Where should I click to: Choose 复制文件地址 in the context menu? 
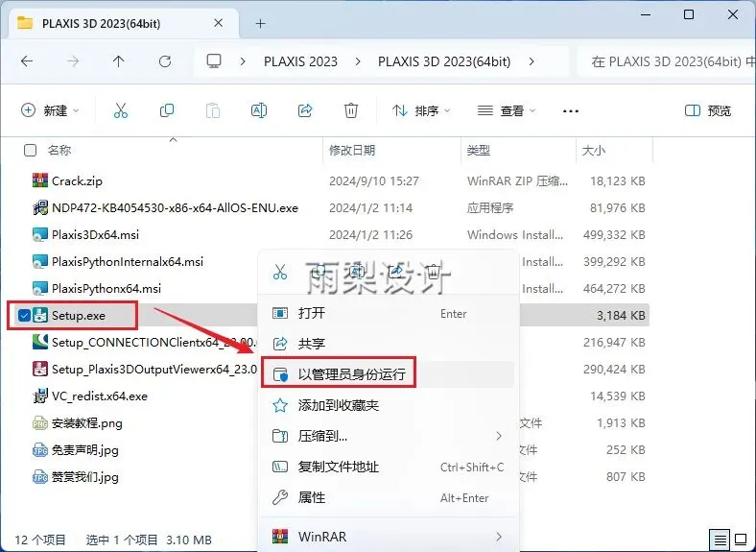click(x=389, y=467)
